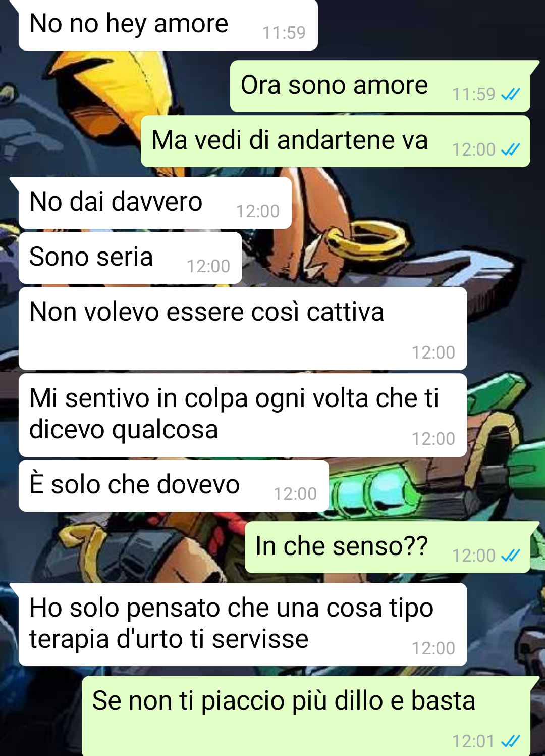Select the "Ora sono amore" message bubble

tap(380, 86)
